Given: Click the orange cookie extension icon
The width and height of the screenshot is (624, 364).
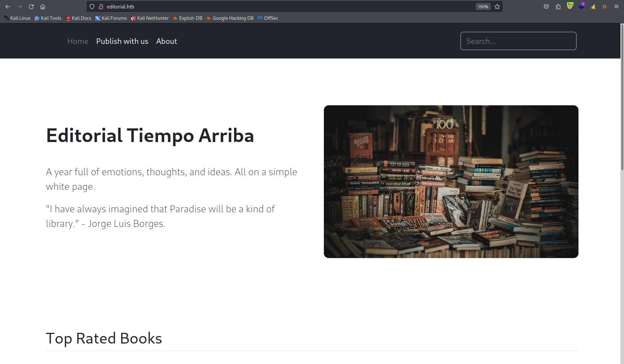Looking at the screenshot, I should (x=604, y=6).
